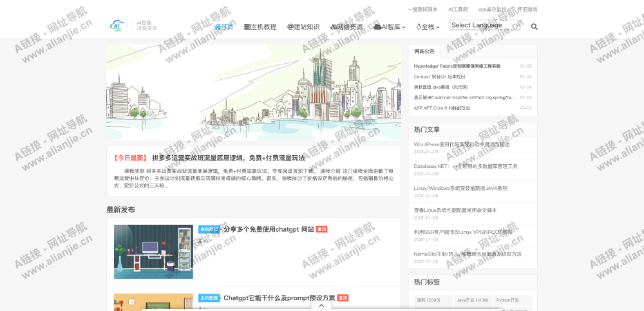644x311 pixels.
Task: Go to 首页 home tab
Action: (223, 27)
